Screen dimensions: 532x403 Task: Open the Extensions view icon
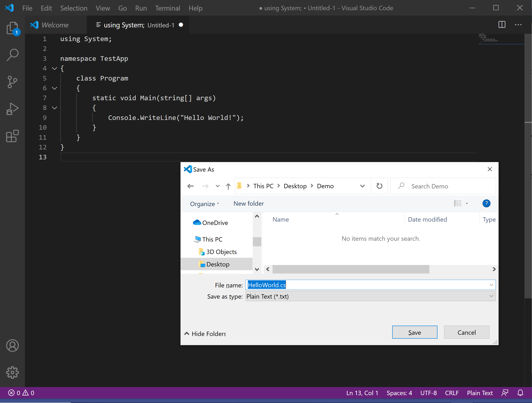[x=12, y=136]
